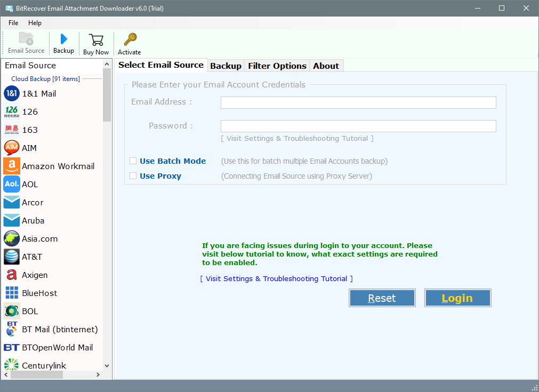Start Backup from toolbar play icon
Image resolution: width=539 pixels, height=392 pixels.
[63, 39]
